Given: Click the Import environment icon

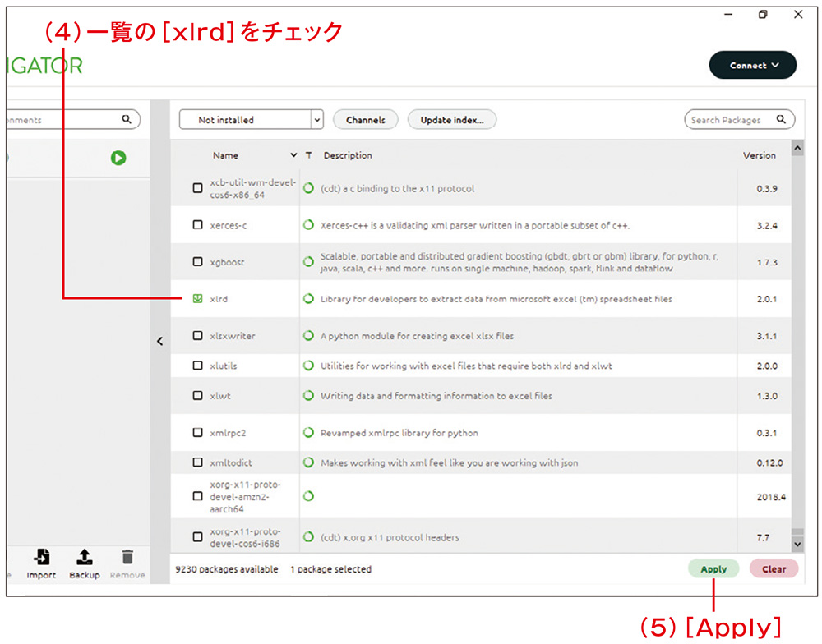Looking at the screenshot, I should pos(41,557).
